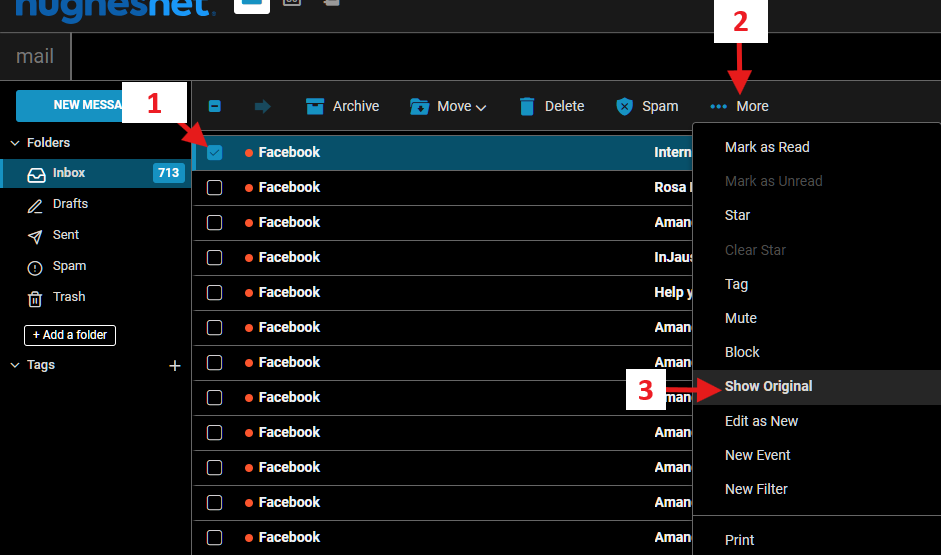Click the Delete trash can icon

pyautogui.click(x=526, y=106)
